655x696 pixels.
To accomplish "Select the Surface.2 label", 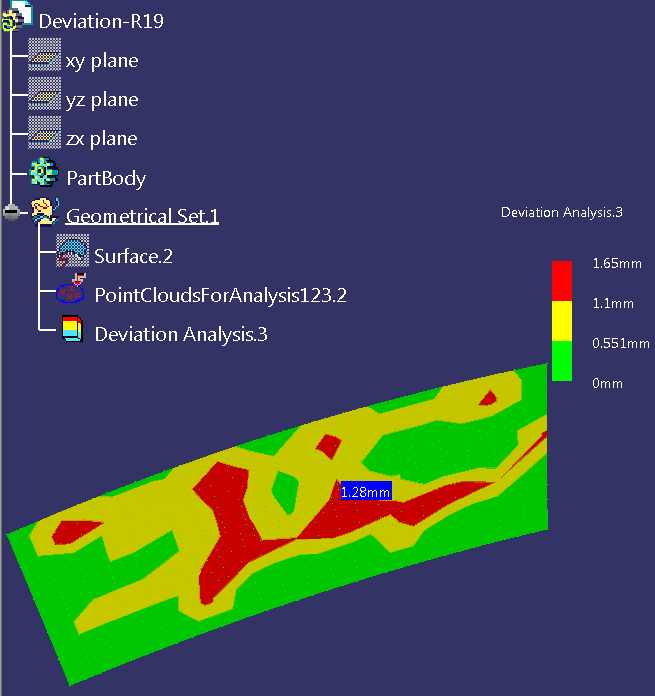I will [x=134, y=257].
